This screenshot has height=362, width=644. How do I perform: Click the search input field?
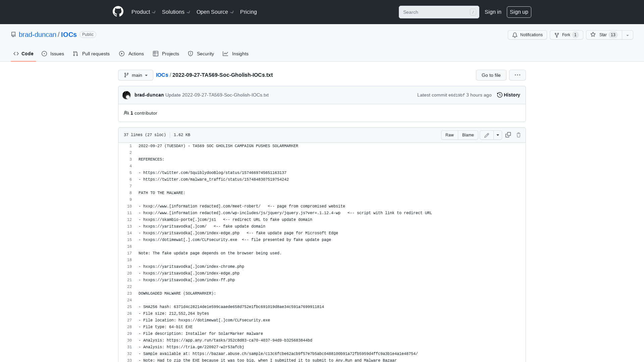click(x=436, y=12)
